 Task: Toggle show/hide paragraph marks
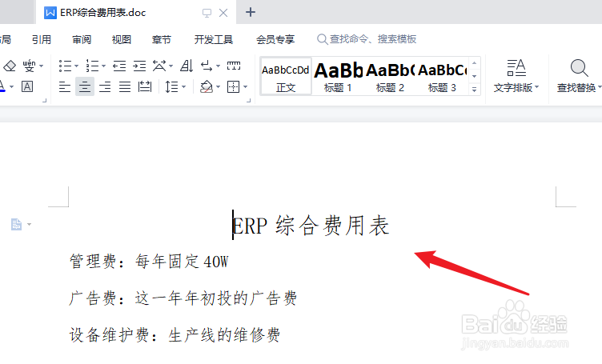tap(207, 66)
